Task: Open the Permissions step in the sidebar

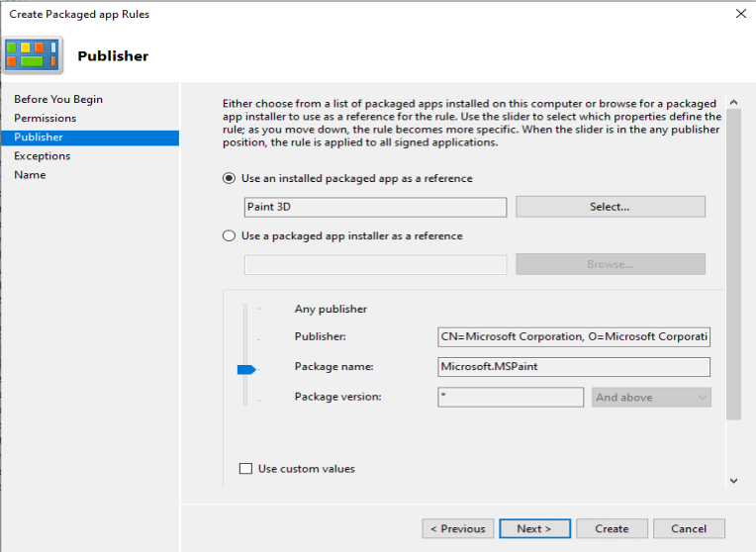Action: pyautogui.click(x=45, y=118)
